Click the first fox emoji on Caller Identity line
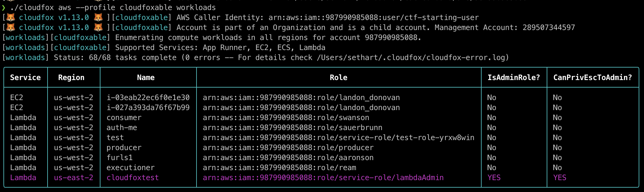The image size is (644, 192). pos(11,18)
